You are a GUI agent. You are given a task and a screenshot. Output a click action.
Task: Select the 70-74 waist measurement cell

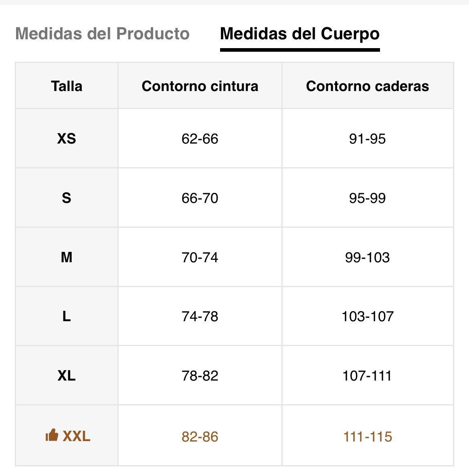click(x=200, y=257)
